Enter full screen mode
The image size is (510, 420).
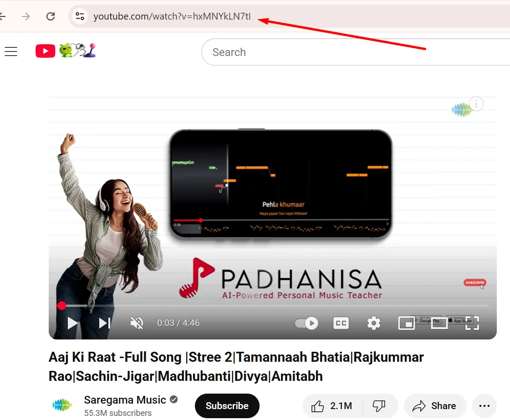point(472,323)
